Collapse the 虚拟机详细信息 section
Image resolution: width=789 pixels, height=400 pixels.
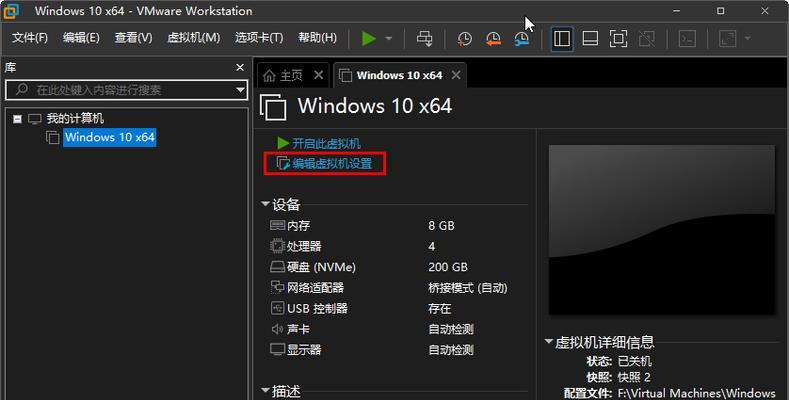[548, 341]
